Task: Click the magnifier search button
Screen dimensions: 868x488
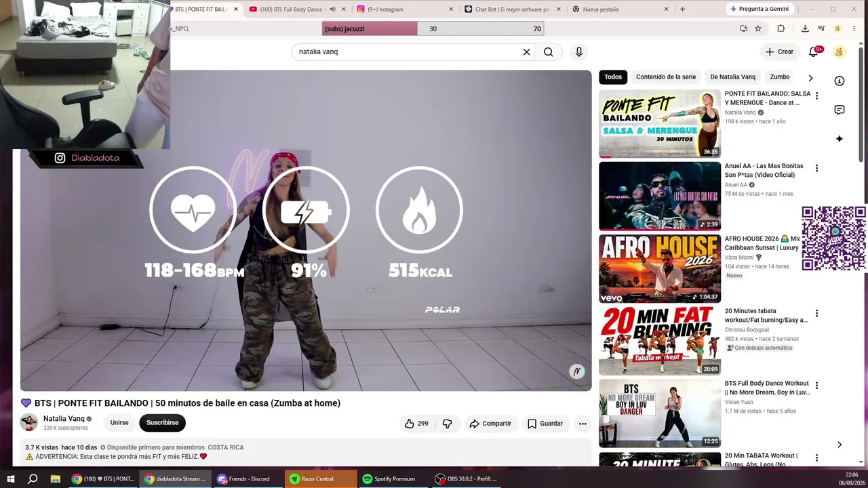Action: click(x=549, y=52)
